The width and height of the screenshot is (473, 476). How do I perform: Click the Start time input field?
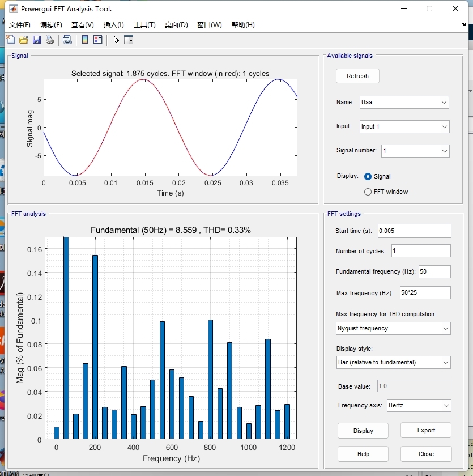coord(415,231)
